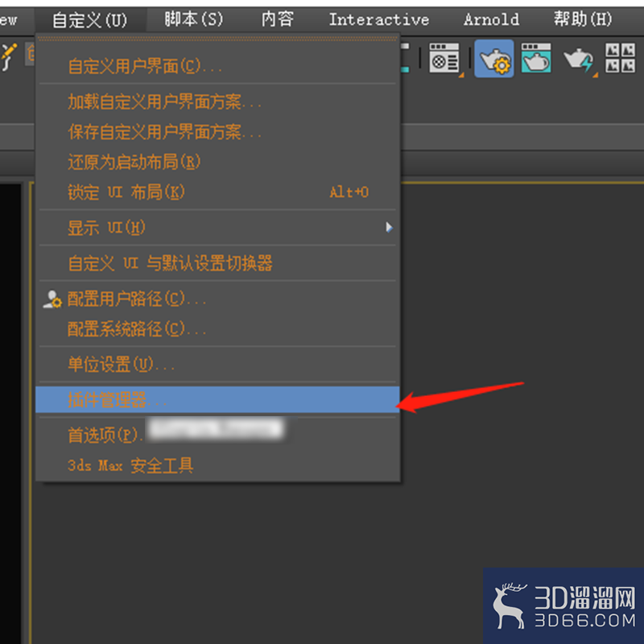Open Render Setup teapot gear icon

pos(494,59)
